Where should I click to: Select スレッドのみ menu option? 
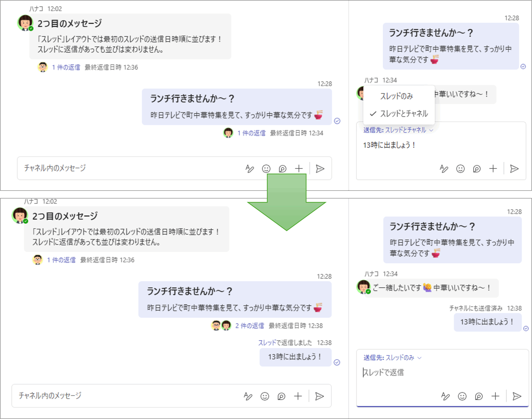(396, 96)
